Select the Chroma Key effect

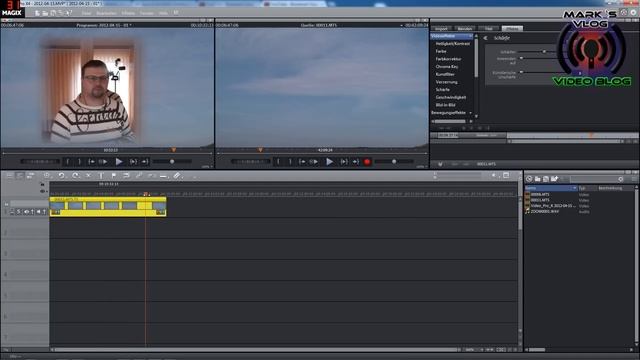447,67
